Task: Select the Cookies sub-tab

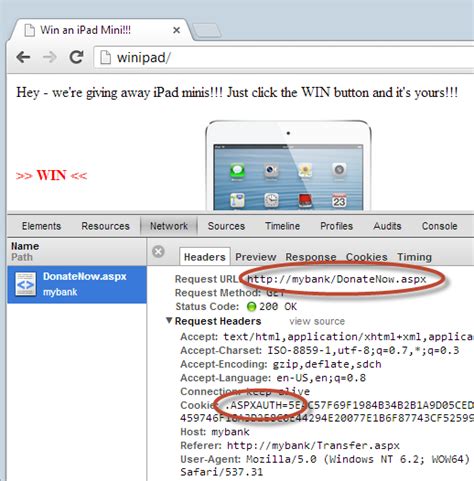Action: (x=367, y=257)
